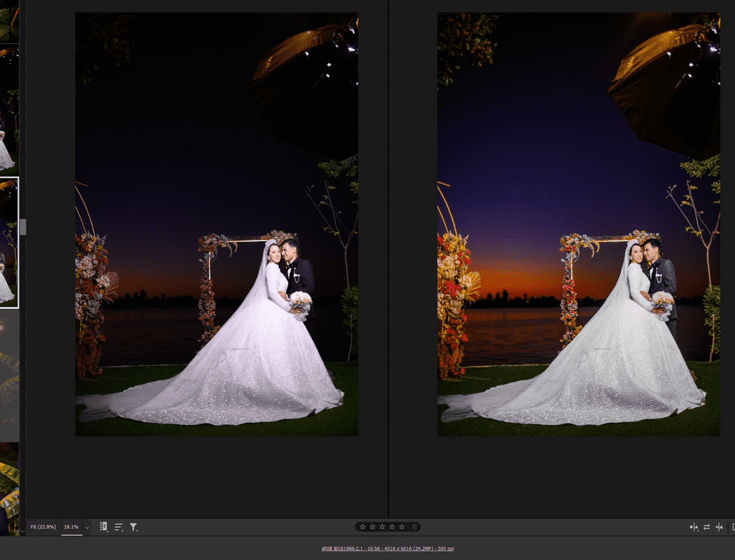Open the sort options icon
735x560 pixels.
(118, 527)
